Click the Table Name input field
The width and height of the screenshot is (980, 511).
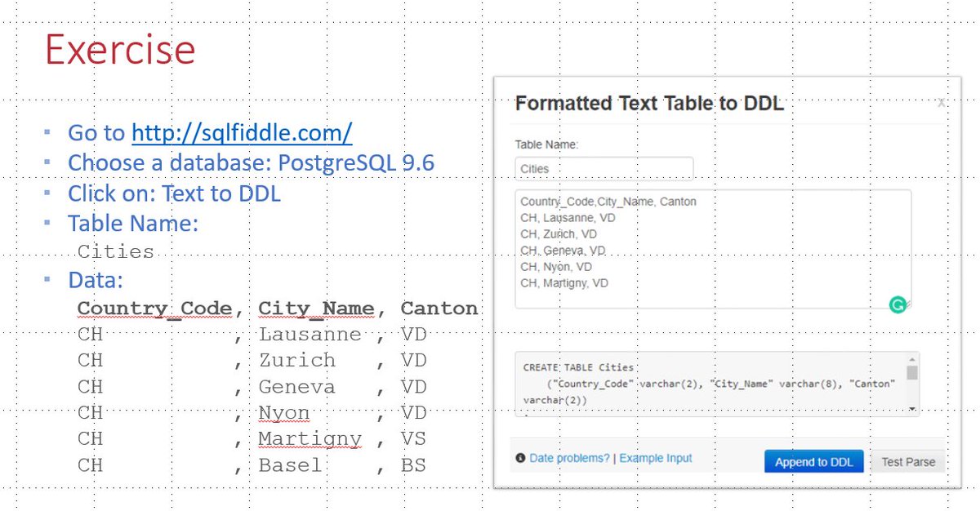(x=604, y=168)
